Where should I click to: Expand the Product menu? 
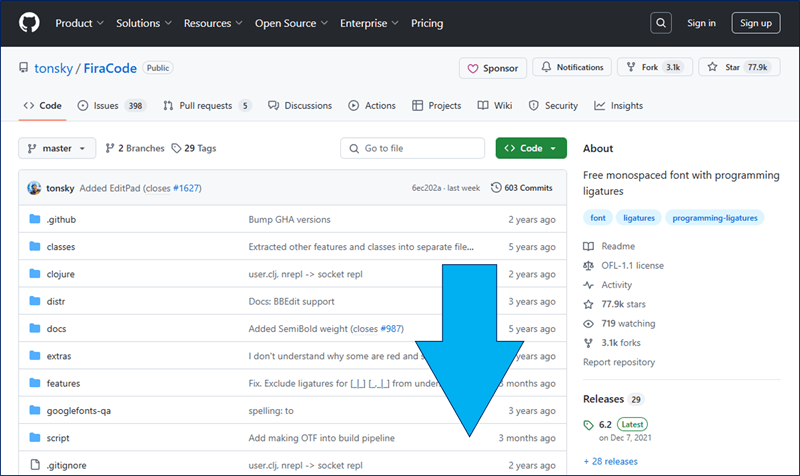pos(80,23)
